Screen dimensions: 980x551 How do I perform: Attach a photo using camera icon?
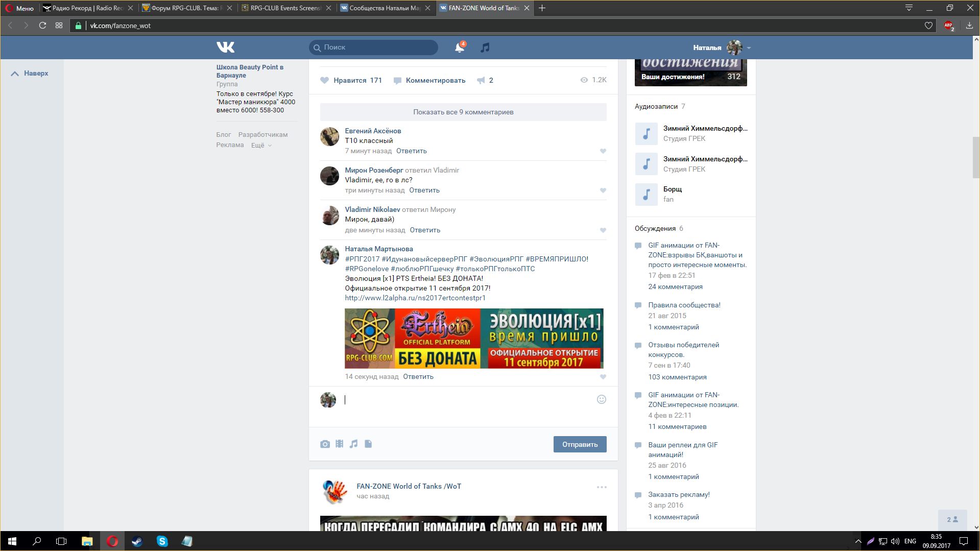[x=325, y=444]
